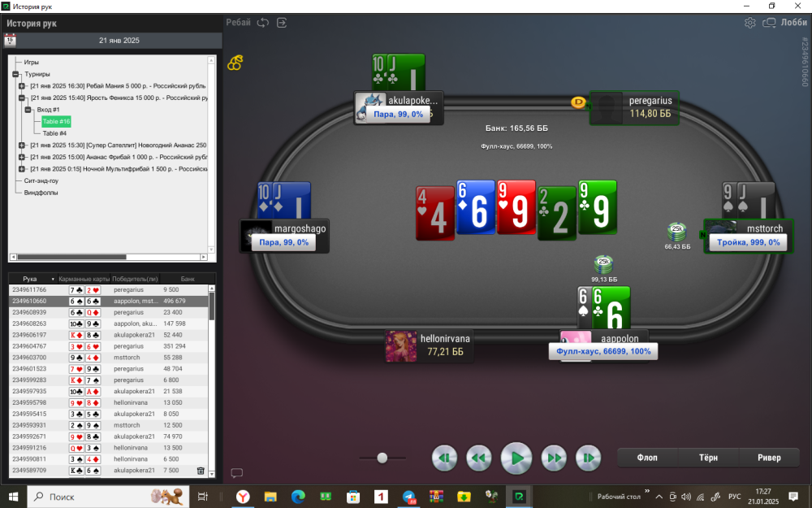Viewport: 812px width, 508px height.
Task: Expand the Ребай Мания 5 000 р. tournament
Action: click(22, 85)
